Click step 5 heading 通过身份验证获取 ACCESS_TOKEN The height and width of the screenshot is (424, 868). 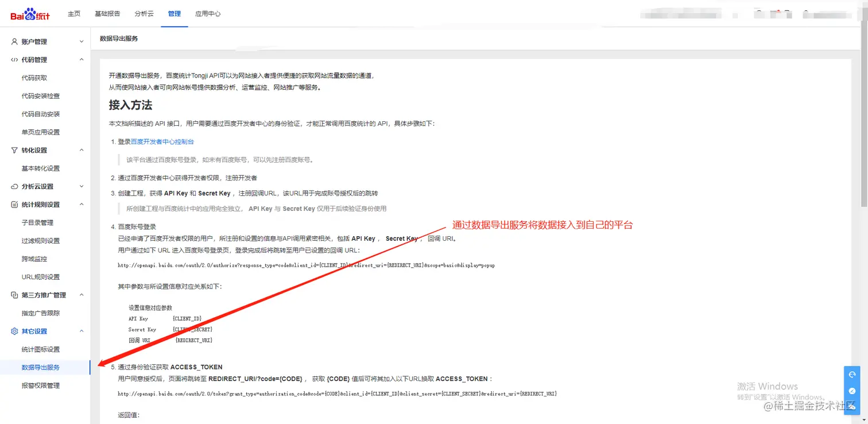[x=170, y=367]
